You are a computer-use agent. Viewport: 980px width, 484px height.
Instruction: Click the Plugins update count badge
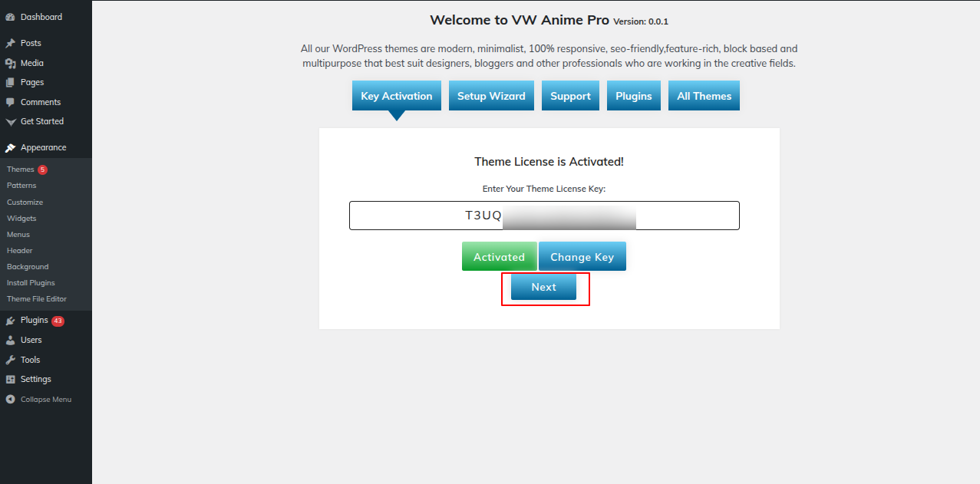[58, 321]
